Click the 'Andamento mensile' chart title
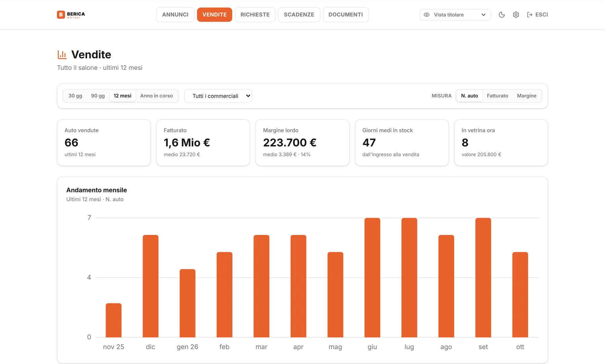Screen dimensions: 605x364 (96, 190)
